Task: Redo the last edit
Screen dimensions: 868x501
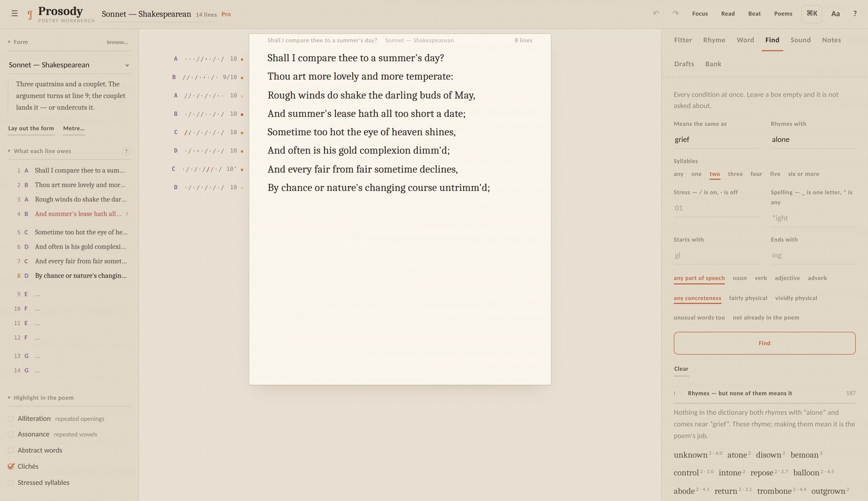Action: (675, 13)
